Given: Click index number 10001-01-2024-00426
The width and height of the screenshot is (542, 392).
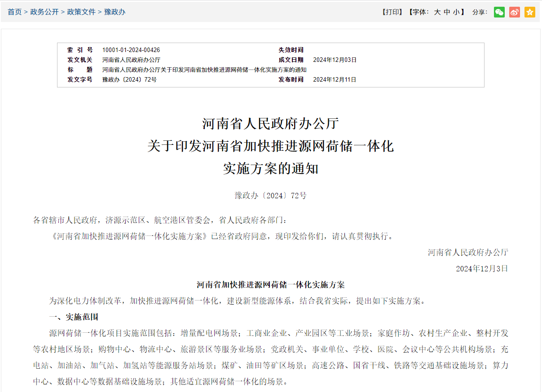Looking at the screenshot, I should [131, 50].
